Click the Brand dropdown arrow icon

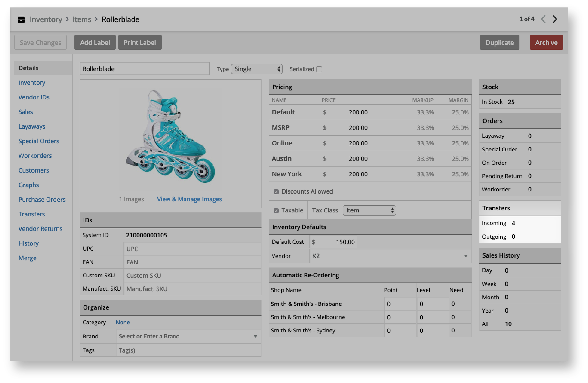pos(255,336)
